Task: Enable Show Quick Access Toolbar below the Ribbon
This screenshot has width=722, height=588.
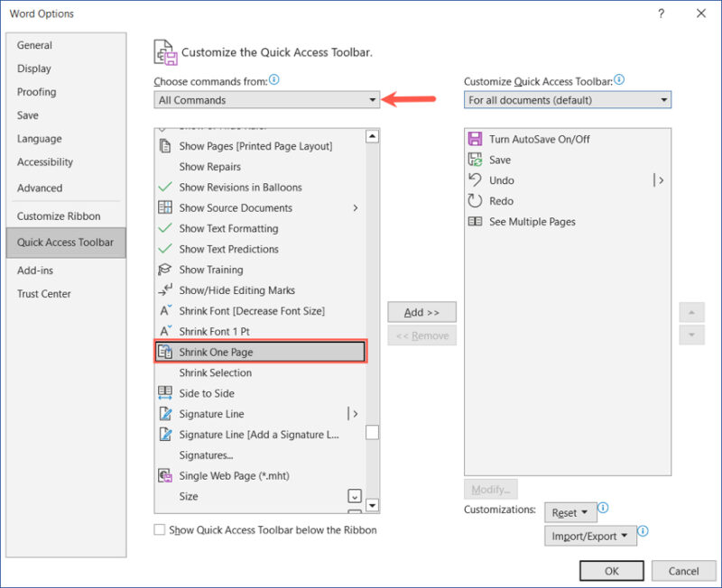Action: pos(159,531)
